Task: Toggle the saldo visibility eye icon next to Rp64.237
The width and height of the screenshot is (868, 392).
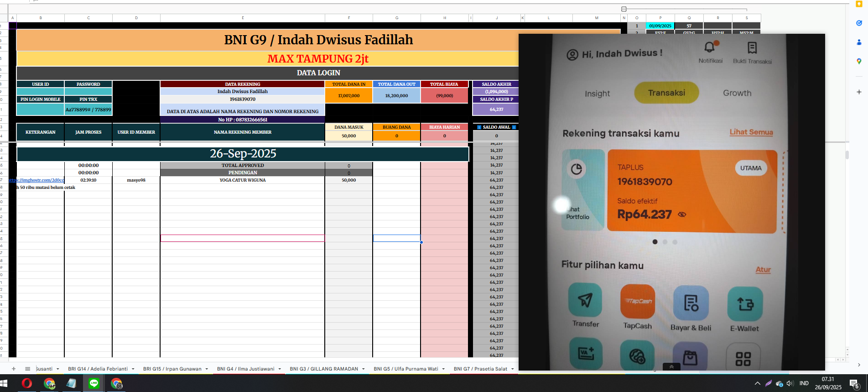Action: pyautogui.click(x=682, y=214)
